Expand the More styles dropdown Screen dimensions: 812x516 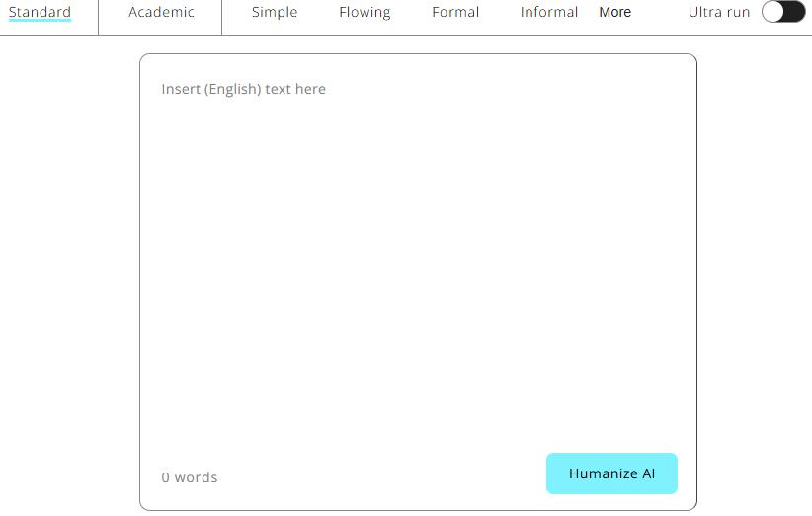pyautogui.click(x=614, y=13)
